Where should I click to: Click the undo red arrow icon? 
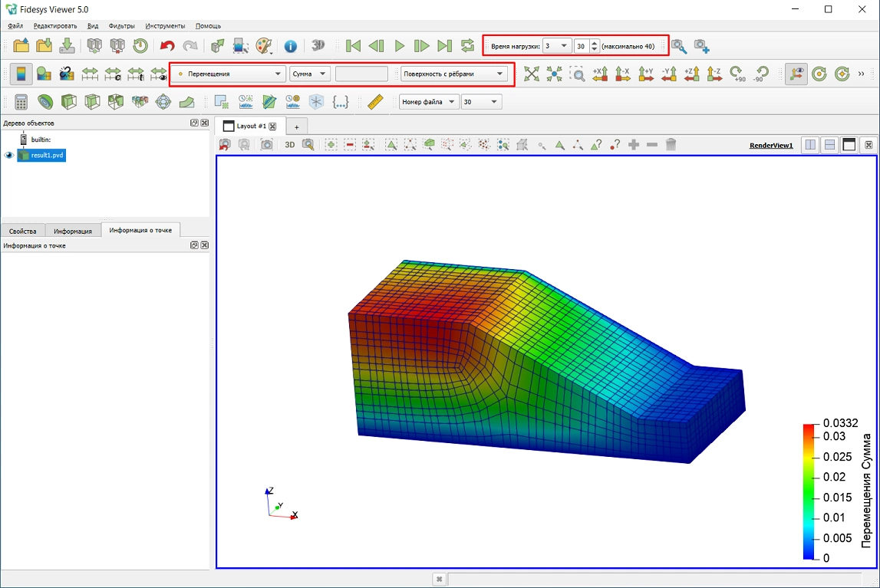point(166,46)
